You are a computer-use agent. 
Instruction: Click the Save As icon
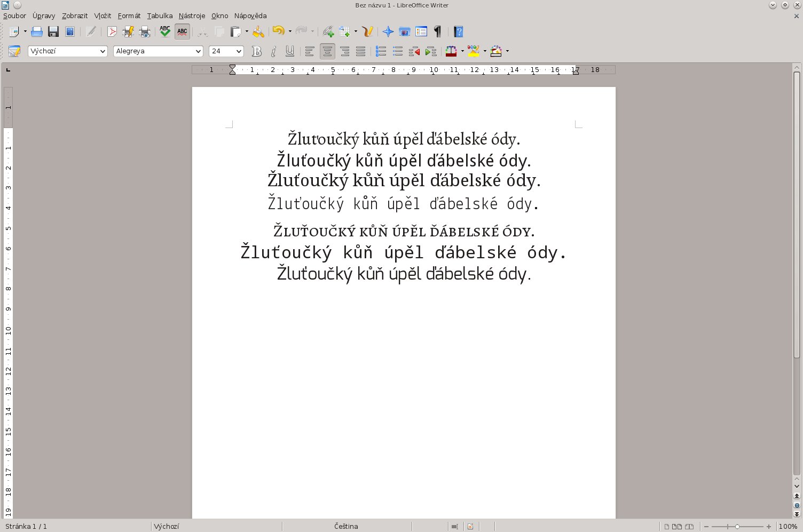click(70, 32)
